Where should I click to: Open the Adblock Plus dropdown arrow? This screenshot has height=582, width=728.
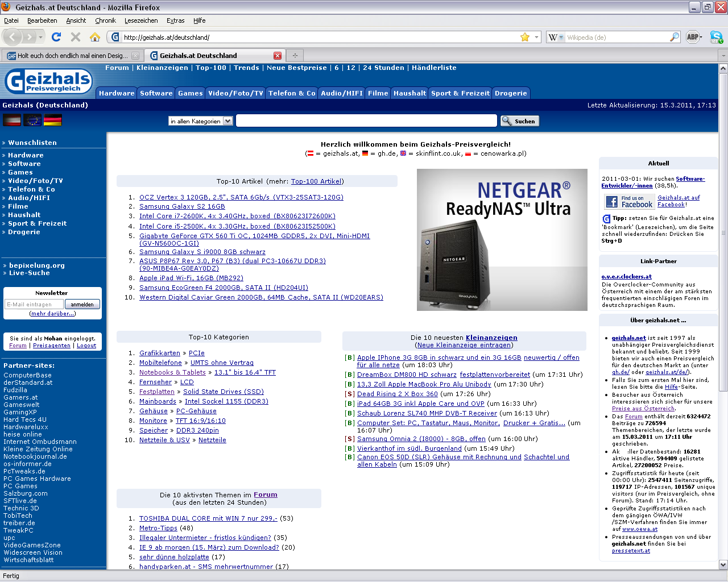701,37
